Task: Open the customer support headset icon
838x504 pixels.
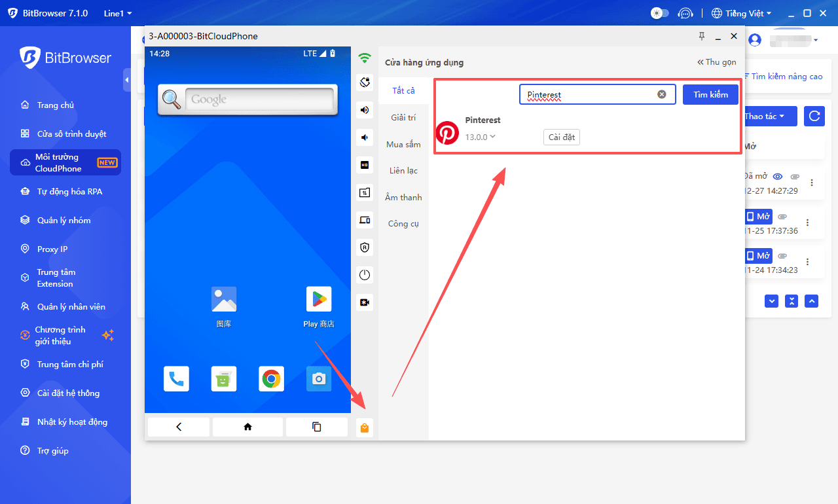Action: [685, 13]
